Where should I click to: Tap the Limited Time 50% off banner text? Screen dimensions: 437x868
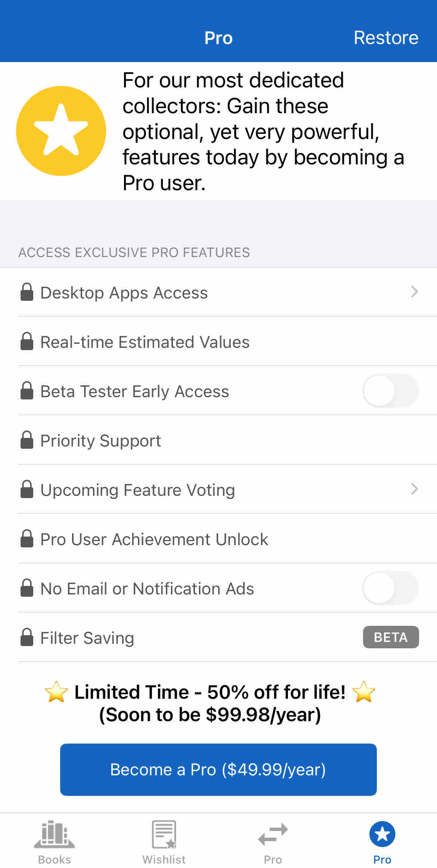210,703
